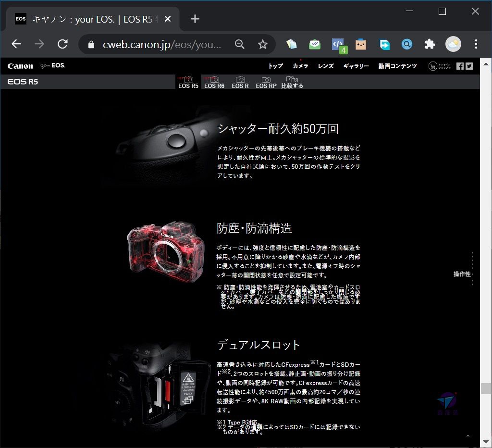The width and height of the screenshot is (492, 448).
Task: Select the EOS RP camera tab
Action: coord(266,82)
